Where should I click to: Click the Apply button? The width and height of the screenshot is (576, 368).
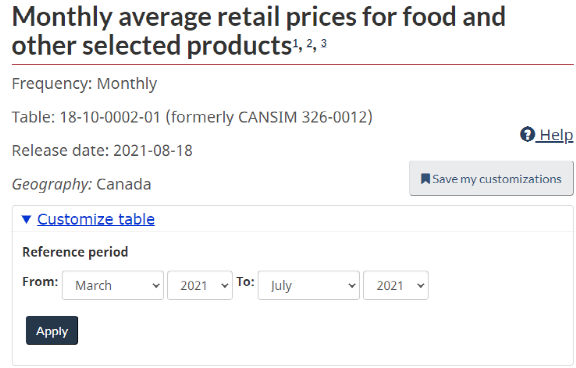pos(52,331)
